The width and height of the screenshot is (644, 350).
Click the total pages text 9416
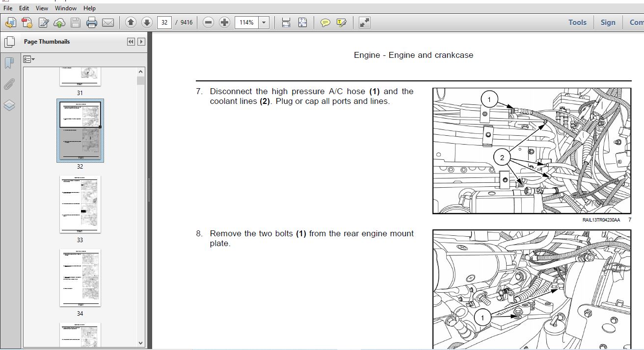[187, 23]
